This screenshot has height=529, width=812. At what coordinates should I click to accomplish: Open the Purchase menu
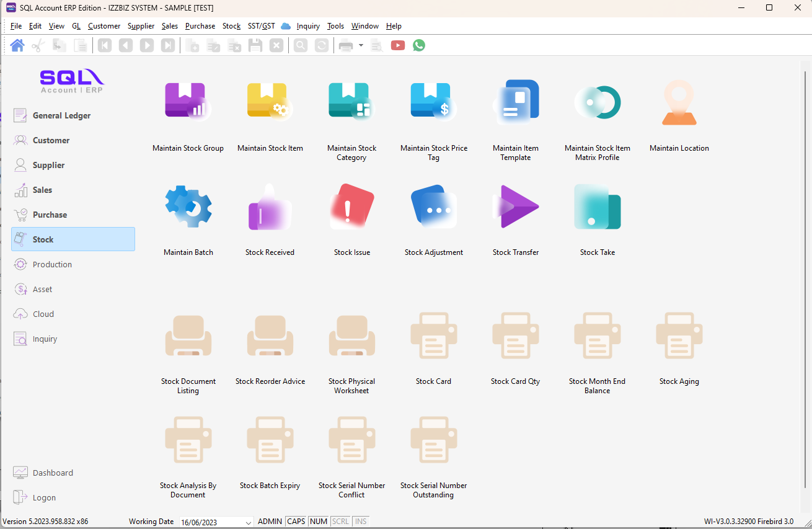(x=200, y=26)
